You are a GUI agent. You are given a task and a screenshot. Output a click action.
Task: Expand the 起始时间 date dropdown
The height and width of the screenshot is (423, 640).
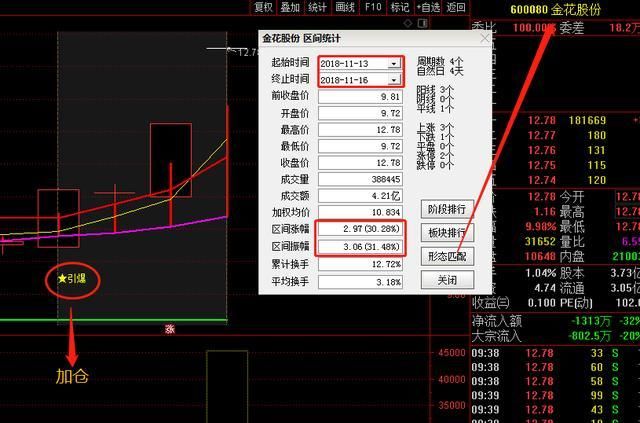click(x=393, y=64)
